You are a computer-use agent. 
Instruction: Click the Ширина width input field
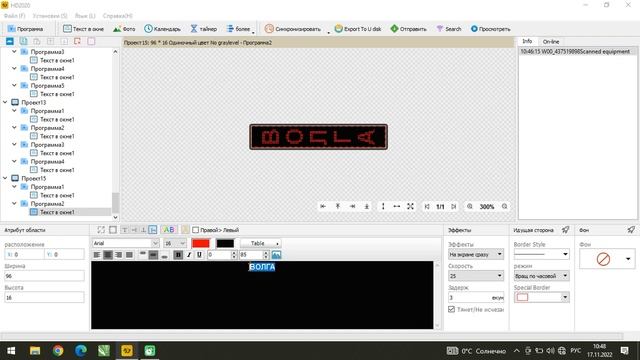point(44,276)
